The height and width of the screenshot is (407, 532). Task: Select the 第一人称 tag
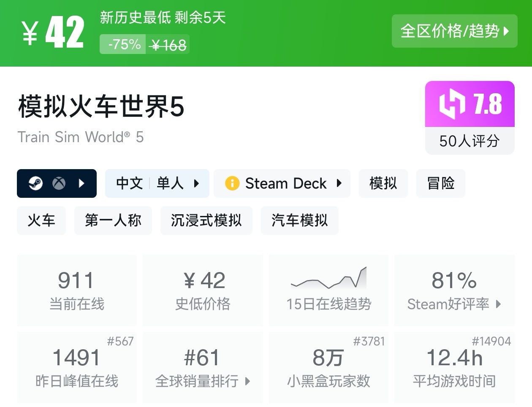coord(113,221)
